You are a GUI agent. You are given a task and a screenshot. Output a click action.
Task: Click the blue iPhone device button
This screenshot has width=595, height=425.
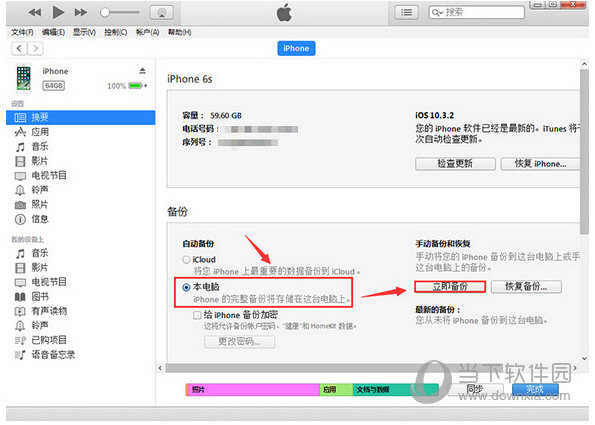pyautogui.click(x=296, y=48)
